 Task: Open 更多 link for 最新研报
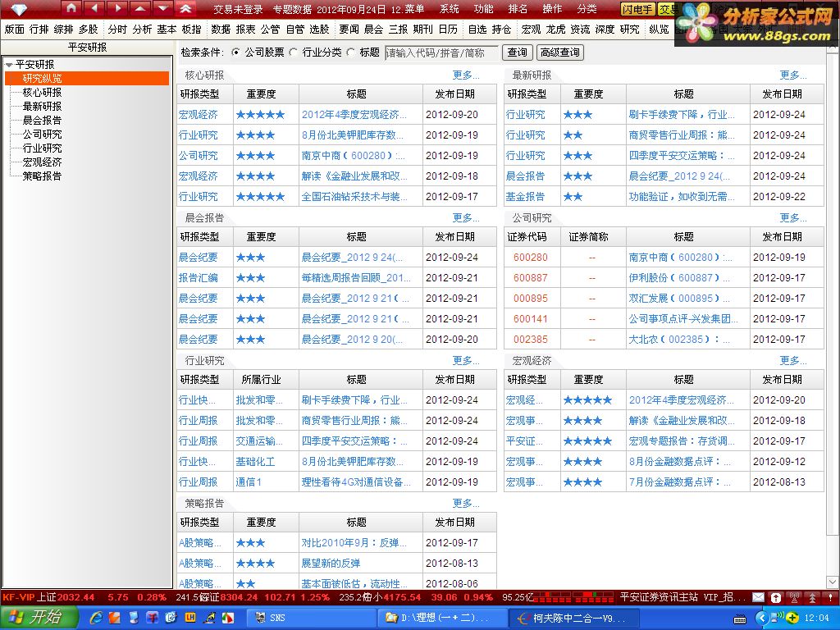[x=793, y=75]
